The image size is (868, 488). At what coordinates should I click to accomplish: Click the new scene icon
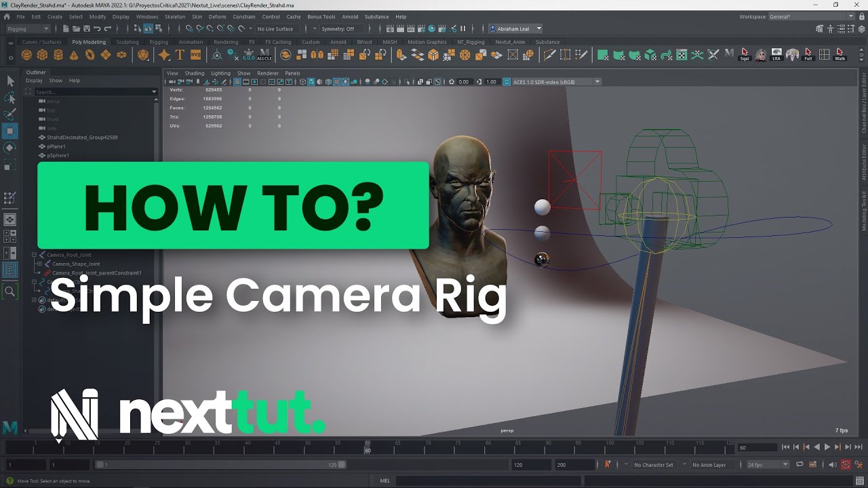coord(66,28)
